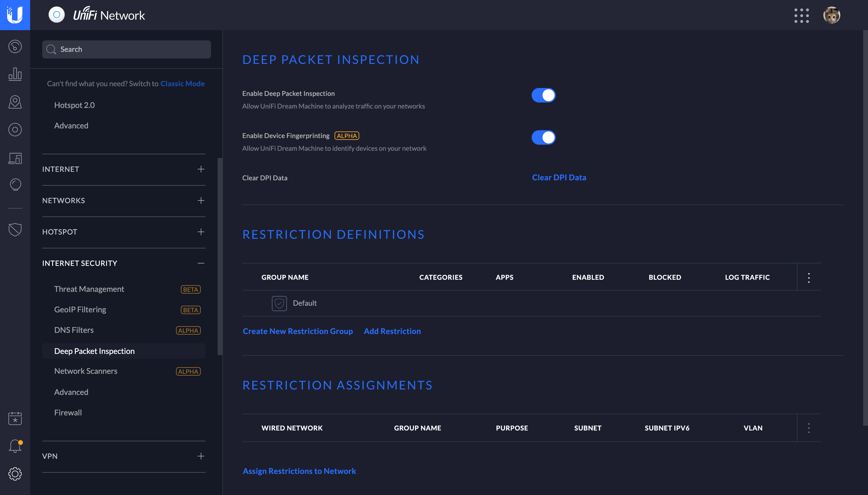Click the PURPOSE column header

(512, 428)
